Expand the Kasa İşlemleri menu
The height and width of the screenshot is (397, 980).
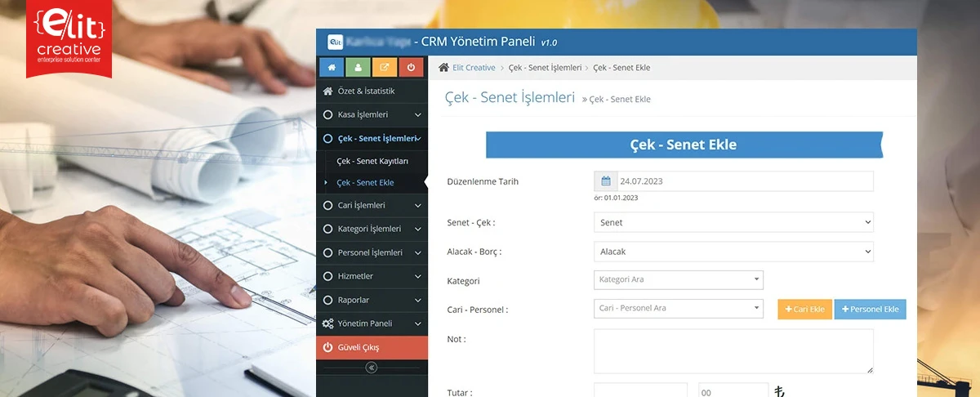tap(372, 115)
